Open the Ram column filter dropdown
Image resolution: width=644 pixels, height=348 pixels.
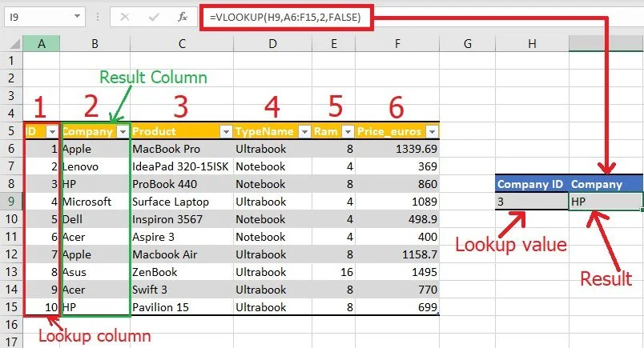348,132
